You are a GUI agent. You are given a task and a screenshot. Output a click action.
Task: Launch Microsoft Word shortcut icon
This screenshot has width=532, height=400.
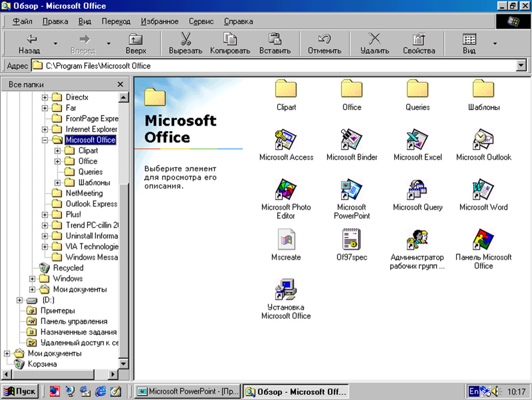point(483,189)
